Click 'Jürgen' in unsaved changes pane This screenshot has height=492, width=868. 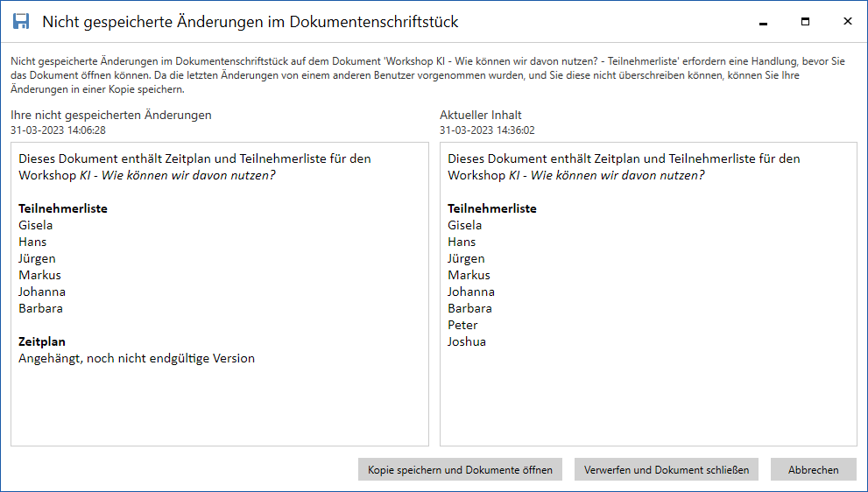37,258
